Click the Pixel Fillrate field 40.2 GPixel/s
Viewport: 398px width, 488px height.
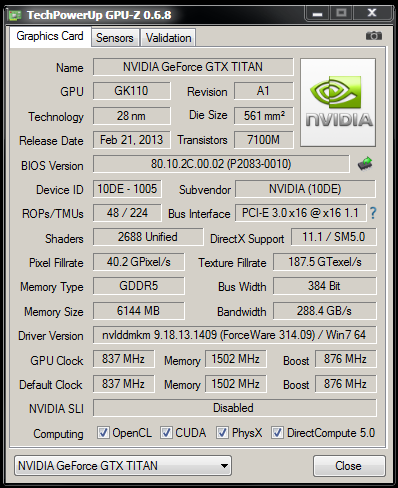(138, 262)
